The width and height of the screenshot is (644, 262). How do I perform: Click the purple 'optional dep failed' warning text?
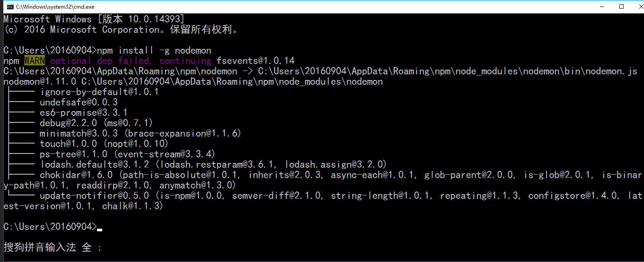(x=100, y=61)
